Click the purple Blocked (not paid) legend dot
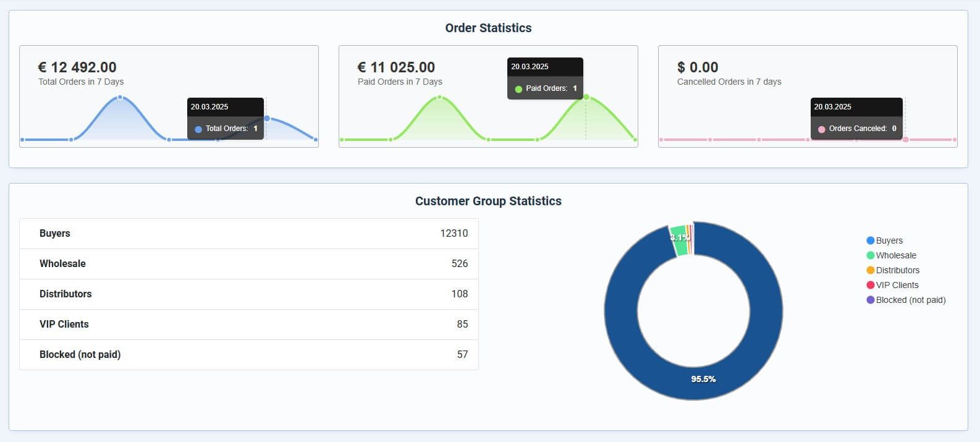This screenshot has width=980, height=442. [871, 300]
